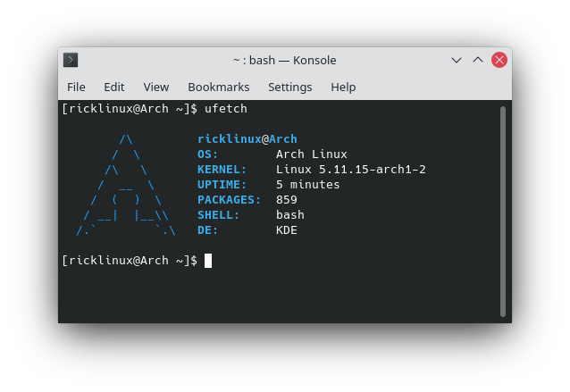Click the 'Arch Linux' value
The height and width of the screenshot is (392, 570).
[312, 154]
